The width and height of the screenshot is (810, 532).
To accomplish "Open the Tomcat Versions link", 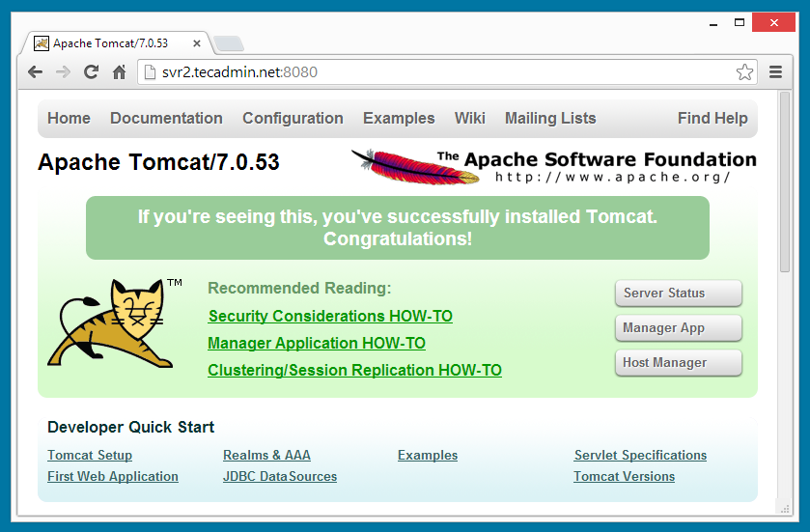I will (x=624, y=476).
